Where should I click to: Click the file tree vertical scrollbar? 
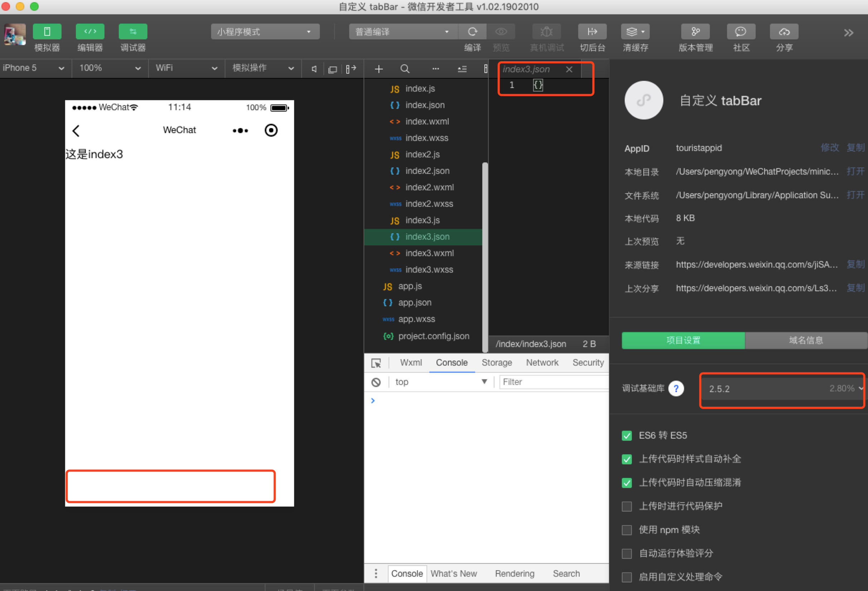point(485,258)
